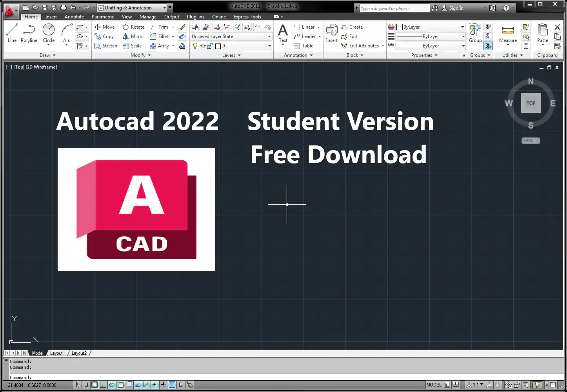Toggle the toolbar lock icon
Image resolution: width=567 pixels, height=392 pixels.
click(x=517, y=385)
